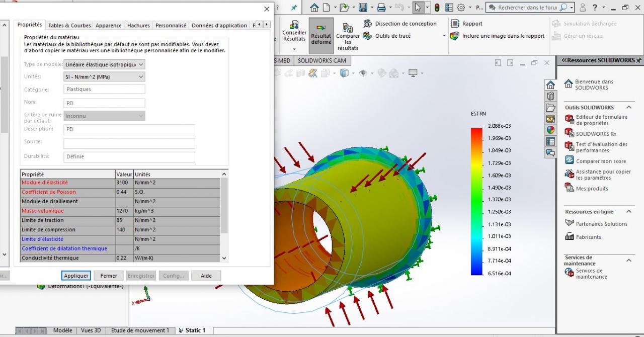Click Comparer les résultats
644x337 pixels.
click(348, 37)
